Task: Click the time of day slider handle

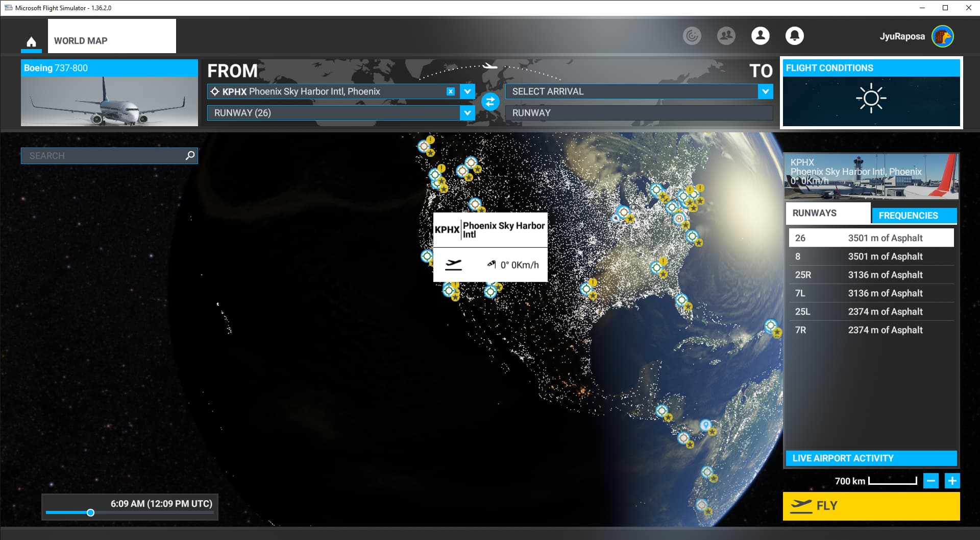Action: (x=90, y=512)
